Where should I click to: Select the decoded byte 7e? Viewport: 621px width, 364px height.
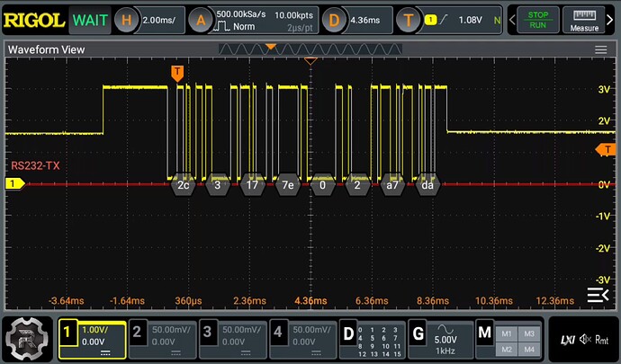pyautogui.click(x=287, y=185)
